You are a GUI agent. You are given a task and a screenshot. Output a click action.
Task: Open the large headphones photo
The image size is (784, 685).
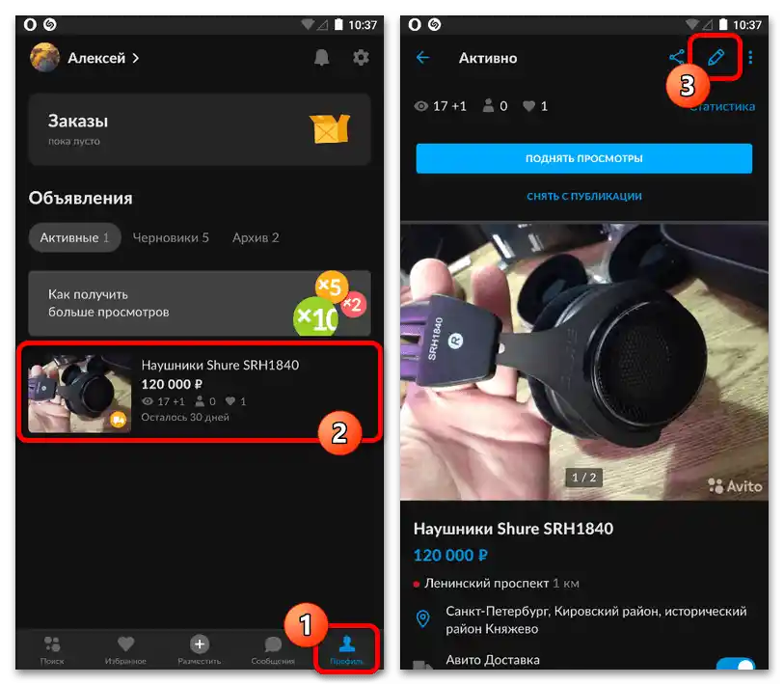(584, 361)
